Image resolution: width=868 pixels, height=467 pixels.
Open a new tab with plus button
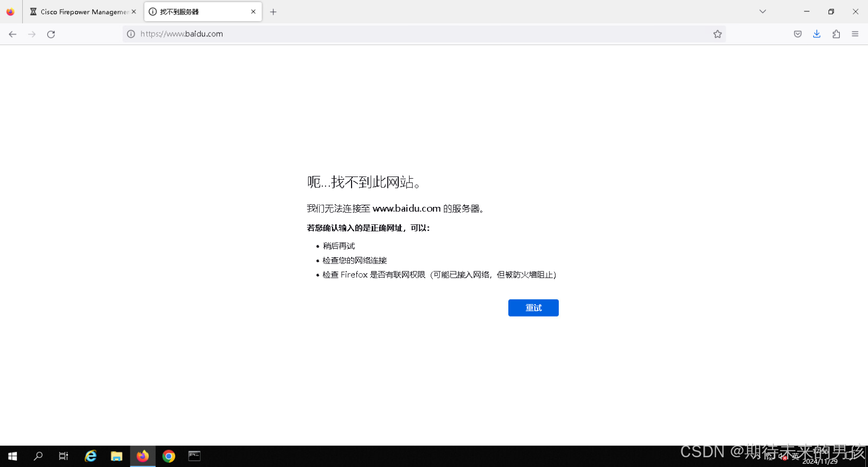point(273,11)
